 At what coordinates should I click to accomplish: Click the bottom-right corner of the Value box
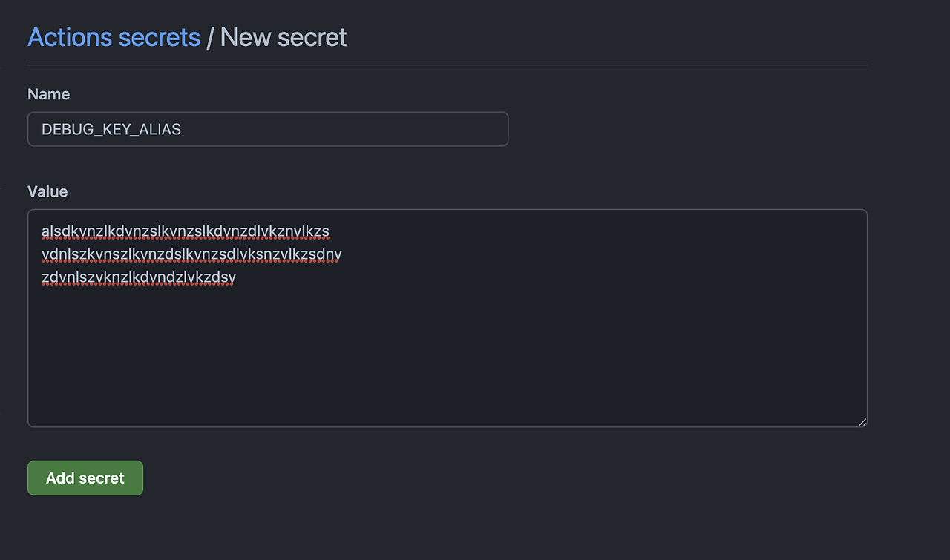pyautogui.click(x=864, y=423)
